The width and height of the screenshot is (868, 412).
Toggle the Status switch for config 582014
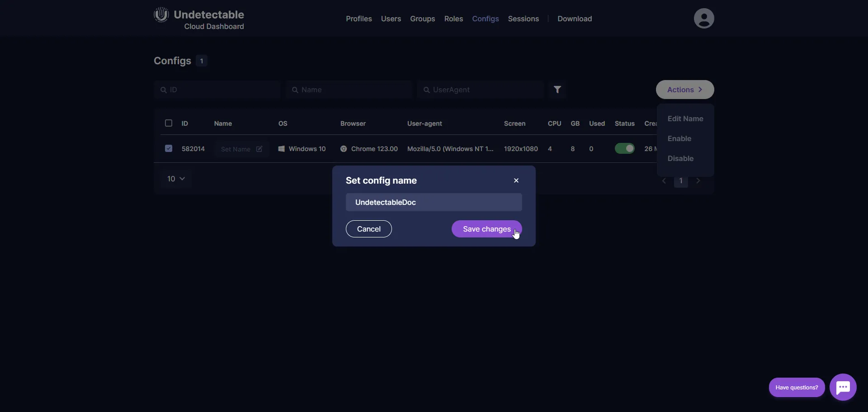(x=625, y=148)
